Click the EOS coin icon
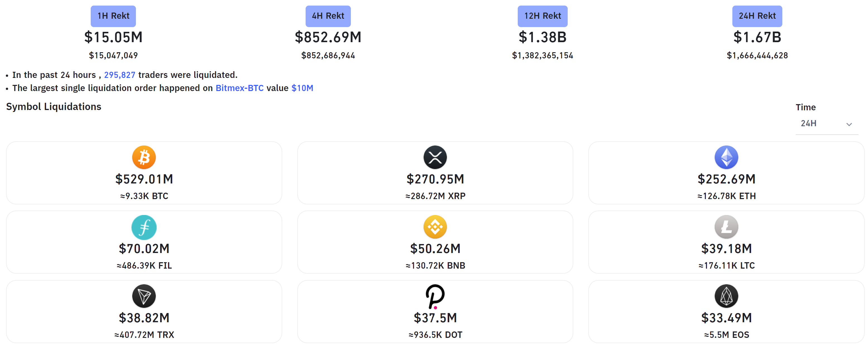 726,296
